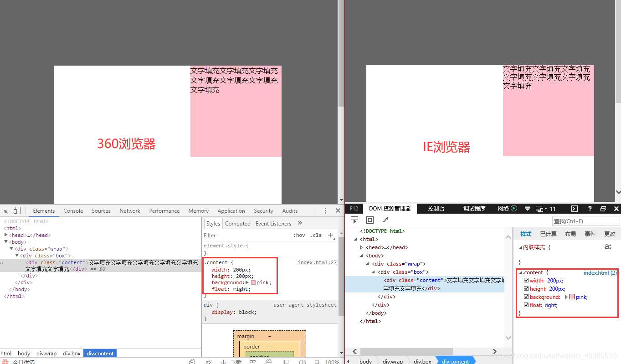Open the Application tab
The height and width of the screenshot is (364, 621).
(231, 211)
